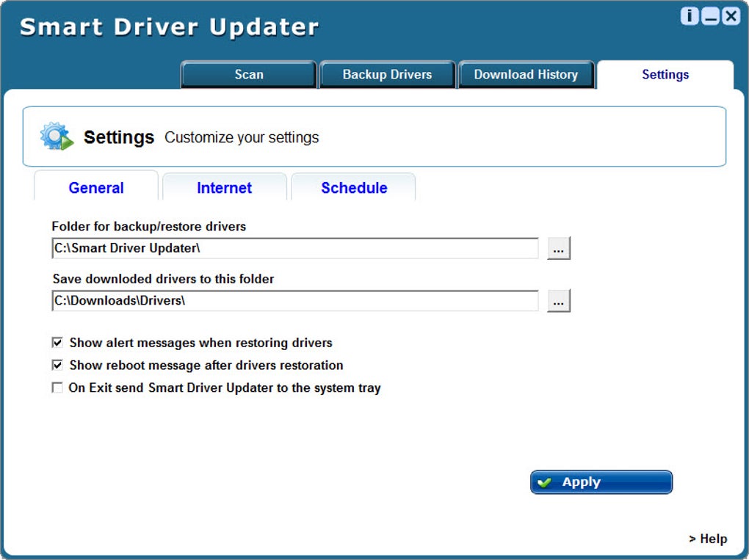This screenshot has height=560, width=749.
Task: Open the Download History tab
Action: coord(526,74)
